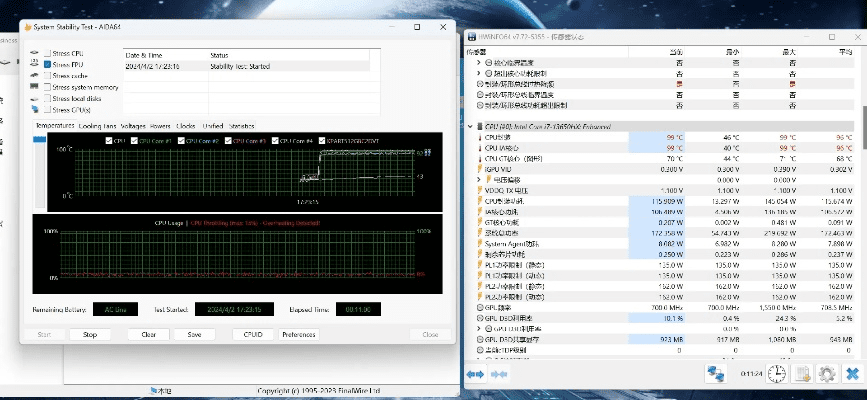Viewport: 867px width, 400px height.
Task: Collapse the CPU [#0] Intel Core sensor group
Action: 471,127
